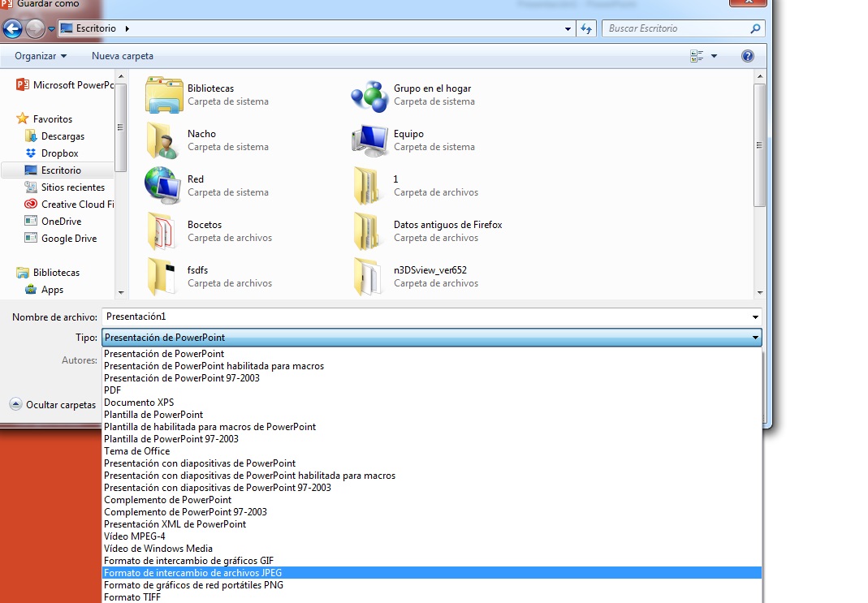Open the help question mark icon
Image resolution: width=868 pixels, height=603 pixels.
(748, 56)
